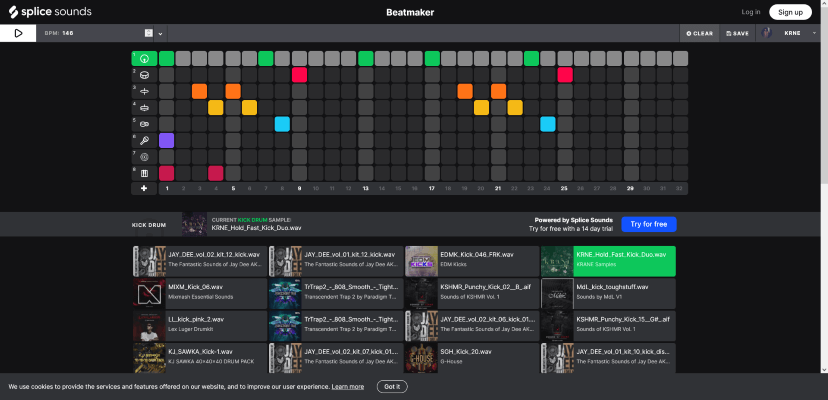Click EDM Kicks cover thumbnail

421,261
